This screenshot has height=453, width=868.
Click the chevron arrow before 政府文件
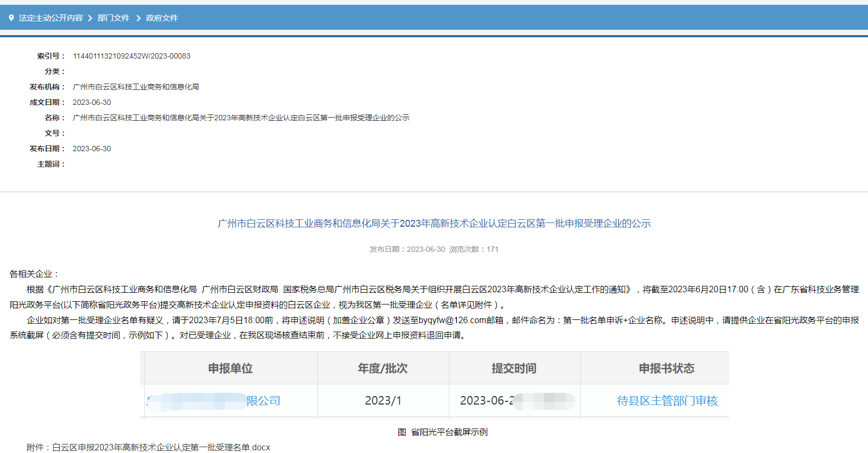pos(138,18)
